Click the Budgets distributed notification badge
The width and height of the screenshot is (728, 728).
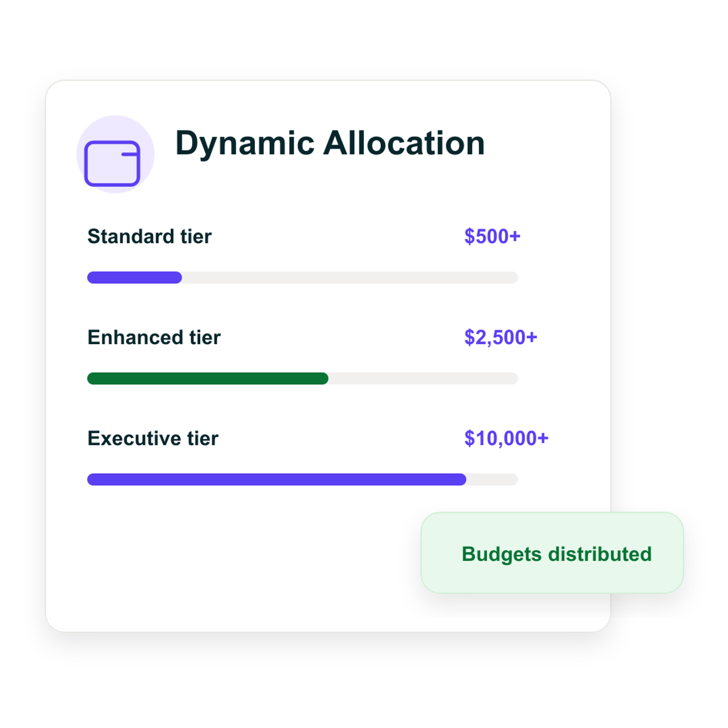point(552,553)
